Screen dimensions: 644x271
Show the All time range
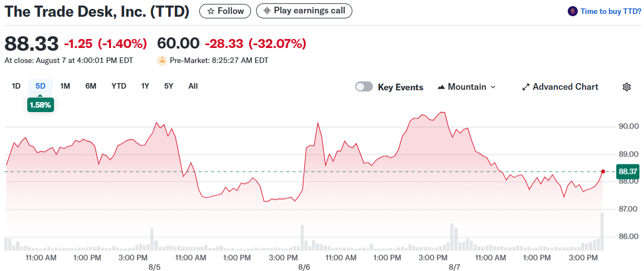click(x=193, y=86)
